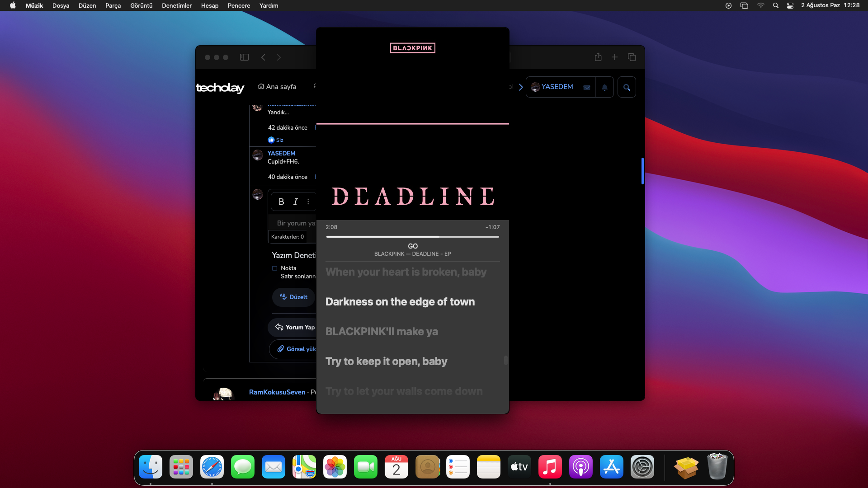Click the lyrics panel scrollbar thumb
This screenshot has height=488, width=868.
[x=505, y=360]
